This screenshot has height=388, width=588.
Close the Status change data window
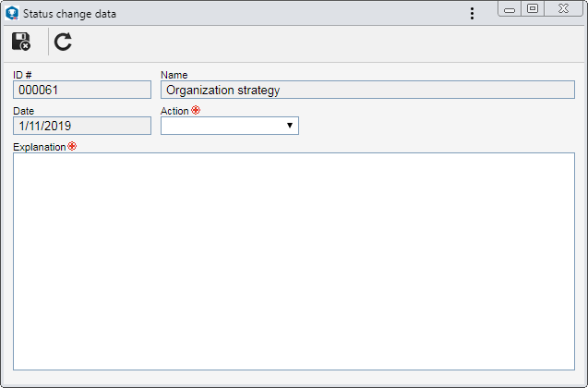point(563,9)
